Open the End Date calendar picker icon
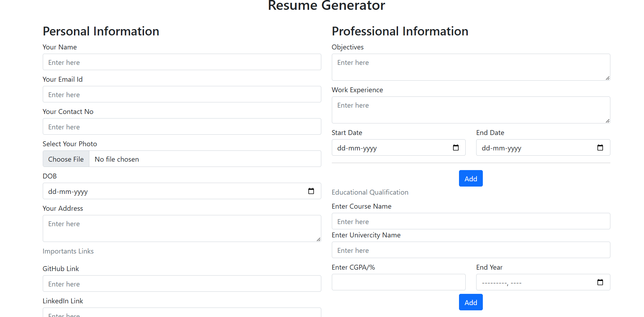The image size is (644, 317). [600, 148]
